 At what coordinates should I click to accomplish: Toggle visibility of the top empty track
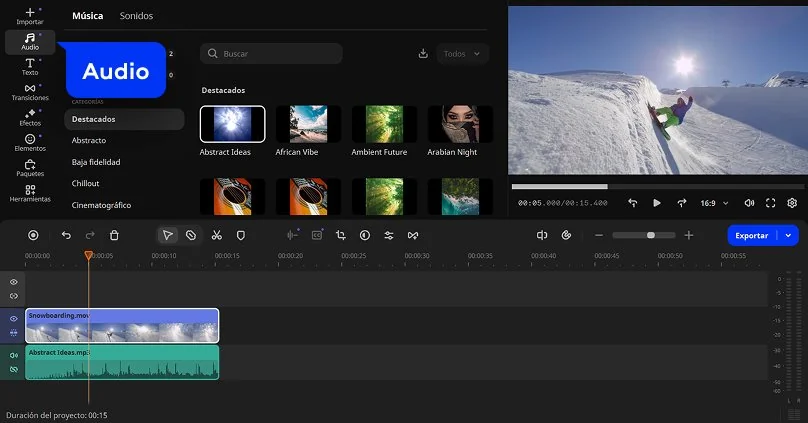click(14, 282)
